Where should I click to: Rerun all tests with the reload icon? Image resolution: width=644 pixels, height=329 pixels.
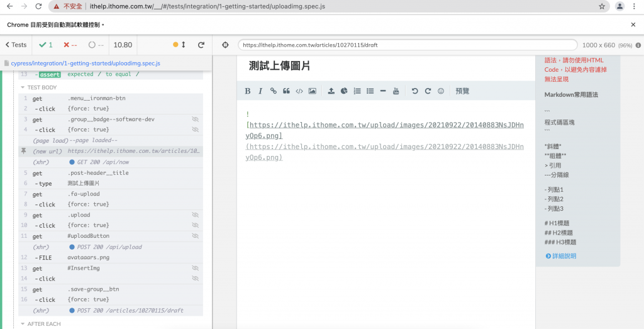click(x=201, y=45)
